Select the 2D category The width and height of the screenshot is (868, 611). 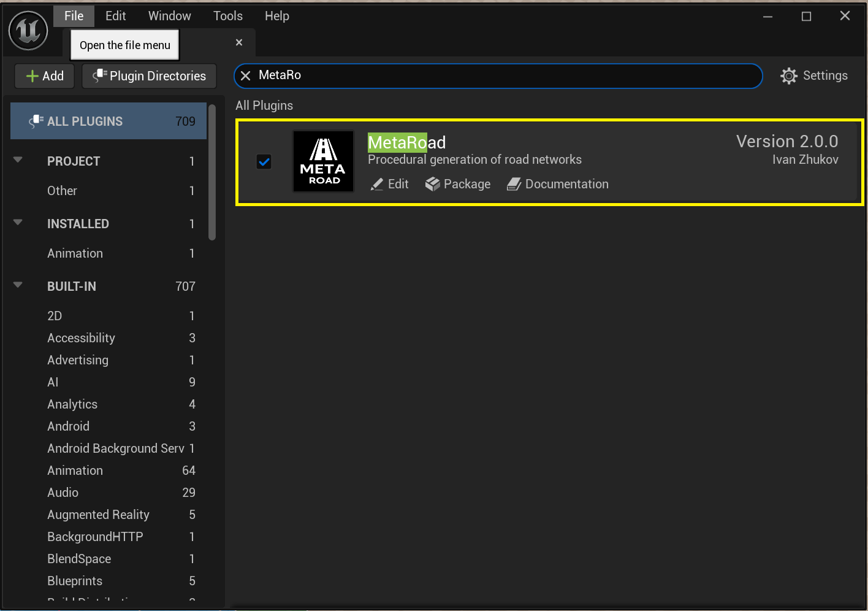tap(108, 316)
